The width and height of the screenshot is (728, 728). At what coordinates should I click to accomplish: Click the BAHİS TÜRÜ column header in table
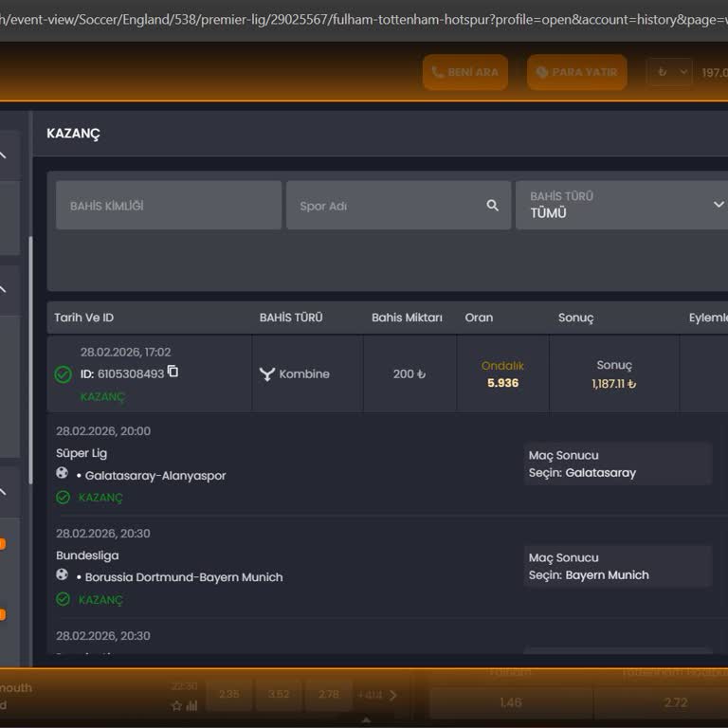tap(291, 318)
